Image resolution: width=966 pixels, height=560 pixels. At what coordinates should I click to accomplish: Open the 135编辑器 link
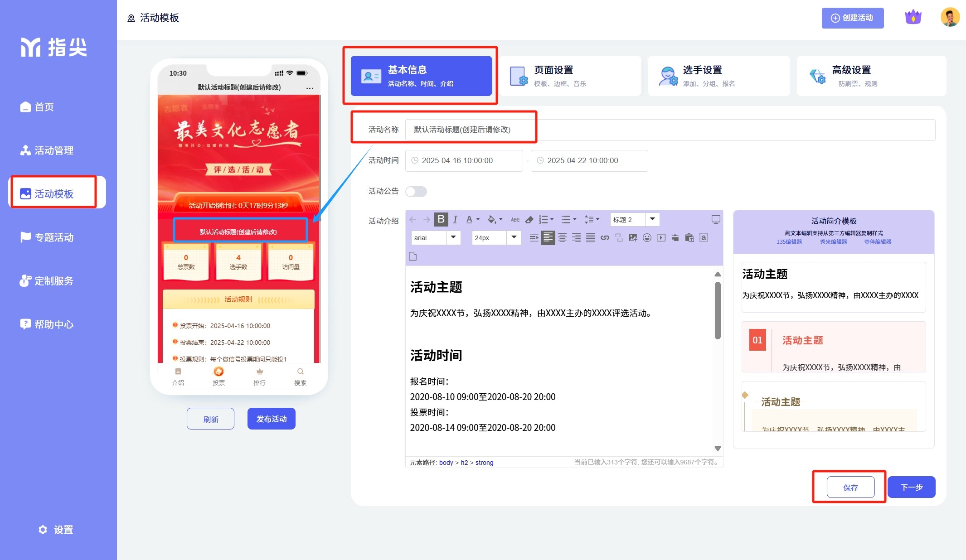point(789,242)
